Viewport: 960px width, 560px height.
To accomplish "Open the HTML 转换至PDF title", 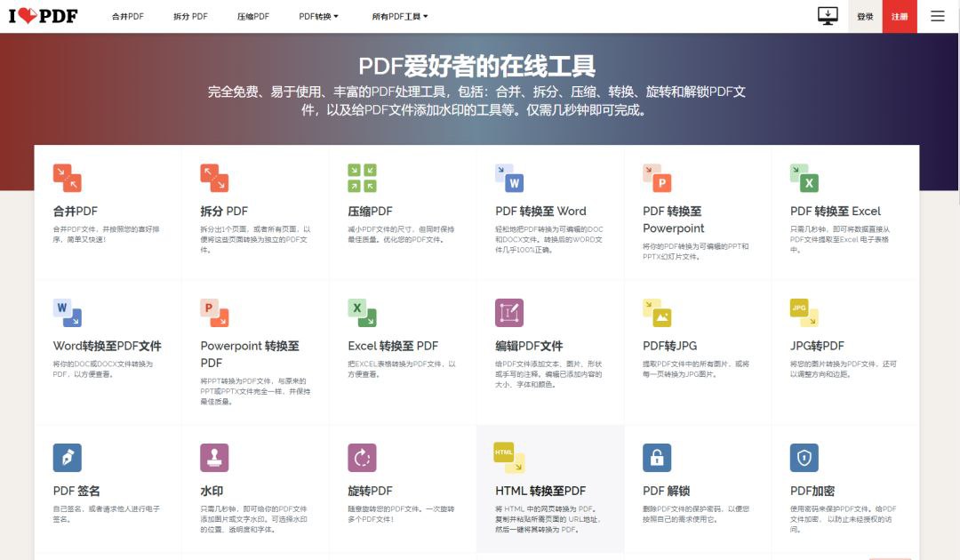I will 540,491.
